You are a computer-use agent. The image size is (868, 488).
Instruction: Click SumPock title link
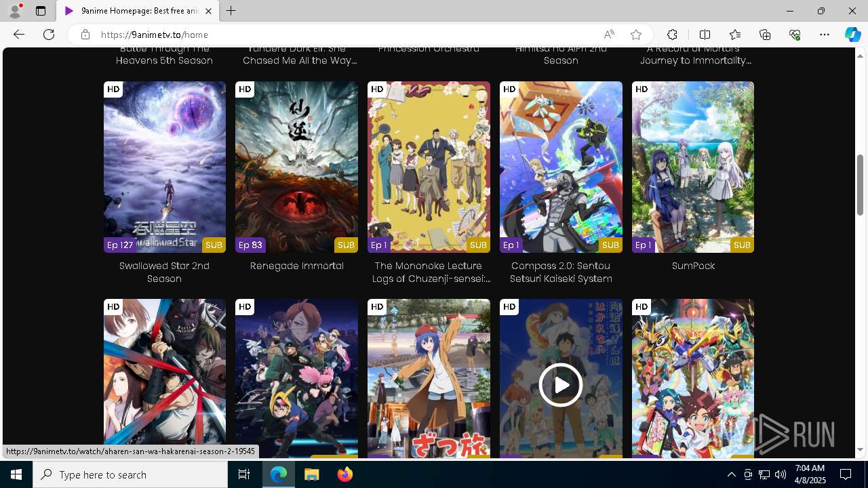pos(693,266)
